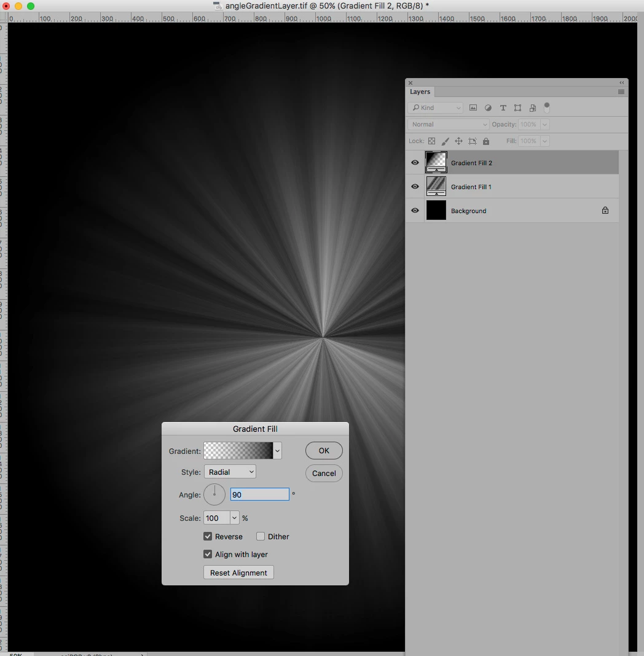Select the Background layer thumbnail

(436, 210)
